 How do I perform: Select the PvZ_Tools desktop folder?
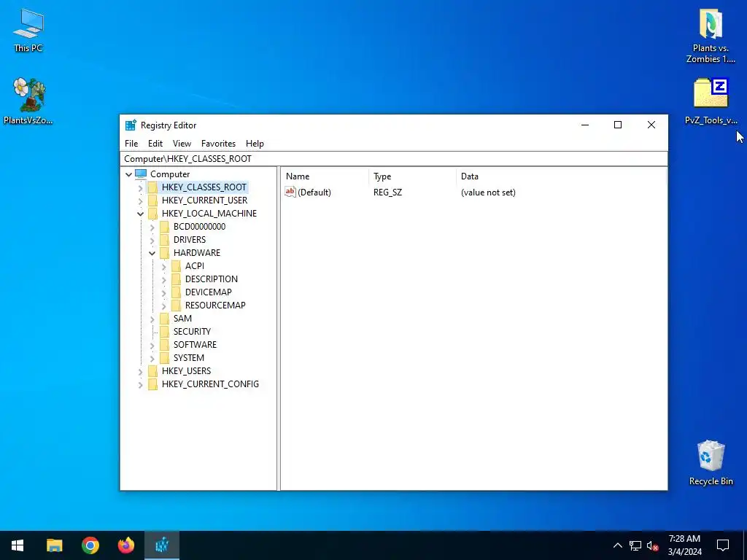(x=711, y=101)
